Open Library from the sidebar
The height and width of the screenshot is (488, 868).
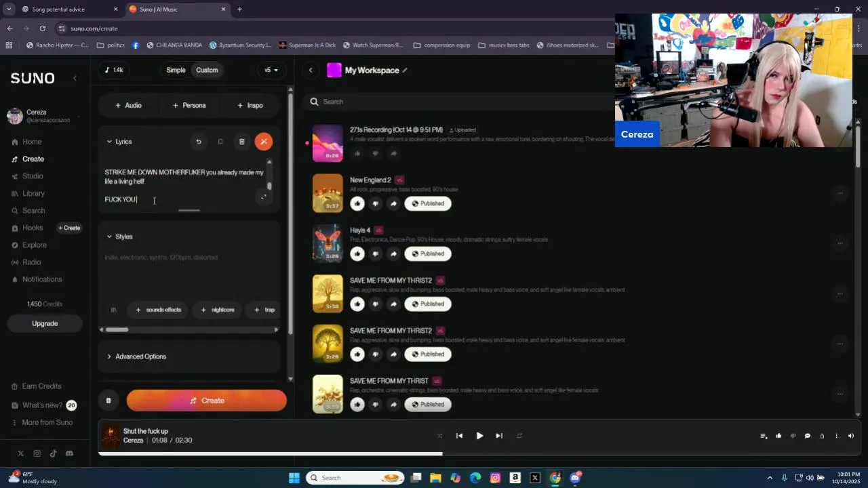(28, 193)
